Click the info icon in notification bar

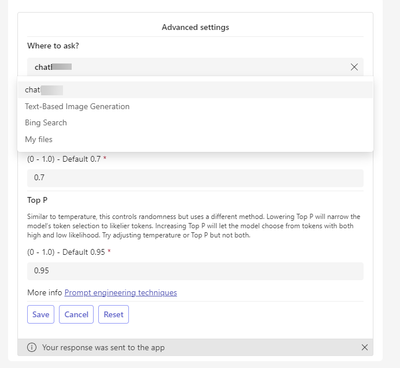point(32,347)
